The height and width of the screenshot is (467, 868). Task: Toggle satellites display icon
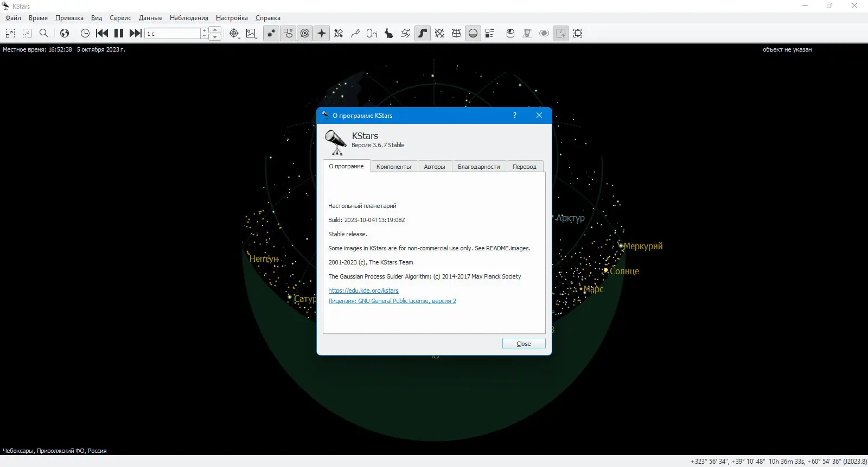(x=339, y=33)
